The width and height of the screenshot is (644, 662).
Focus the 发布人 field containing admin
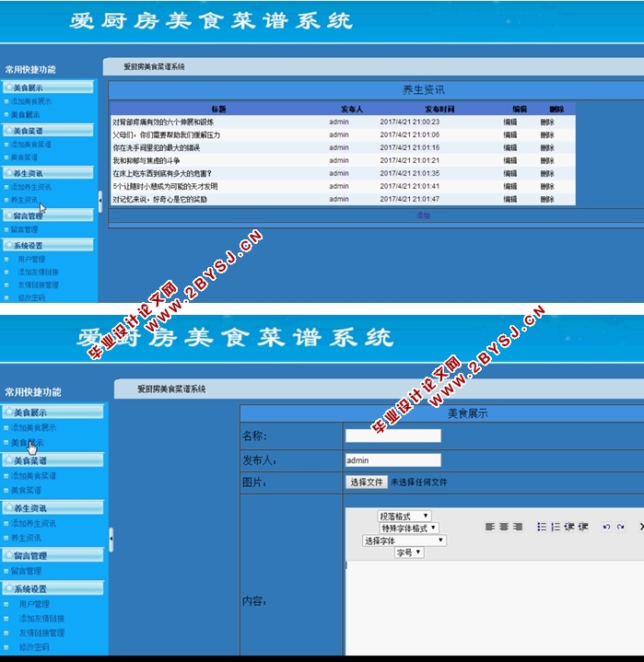point(393,460)
